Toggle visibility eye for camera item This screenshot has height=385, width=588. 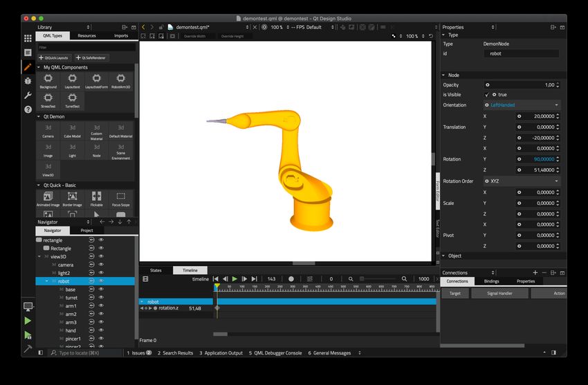coord(101,265)
